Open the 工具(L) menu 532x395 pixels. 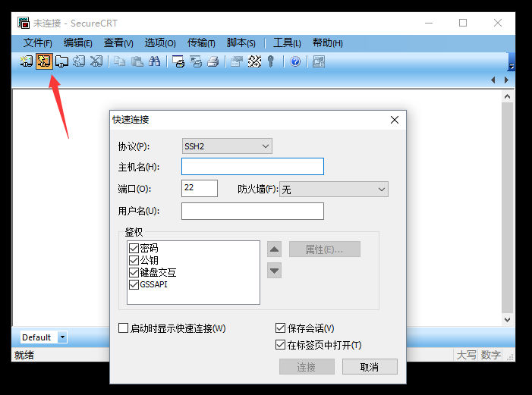pyautogui.click(x=287, y=43)
